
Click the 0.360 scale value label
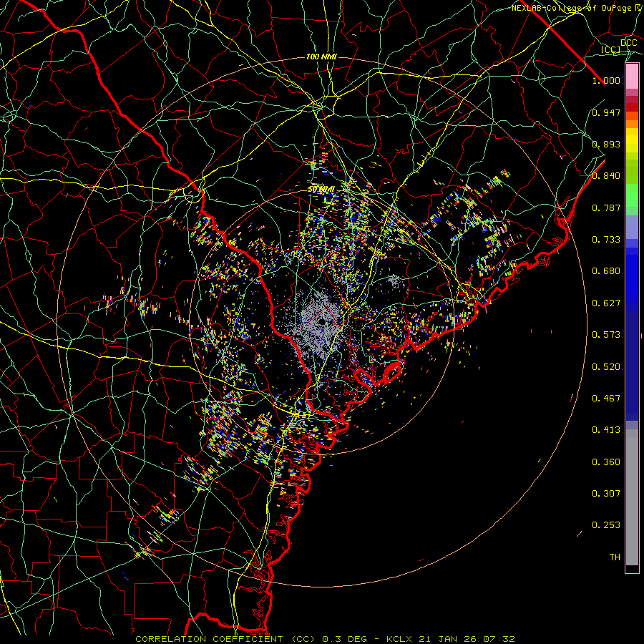[606, 462]
